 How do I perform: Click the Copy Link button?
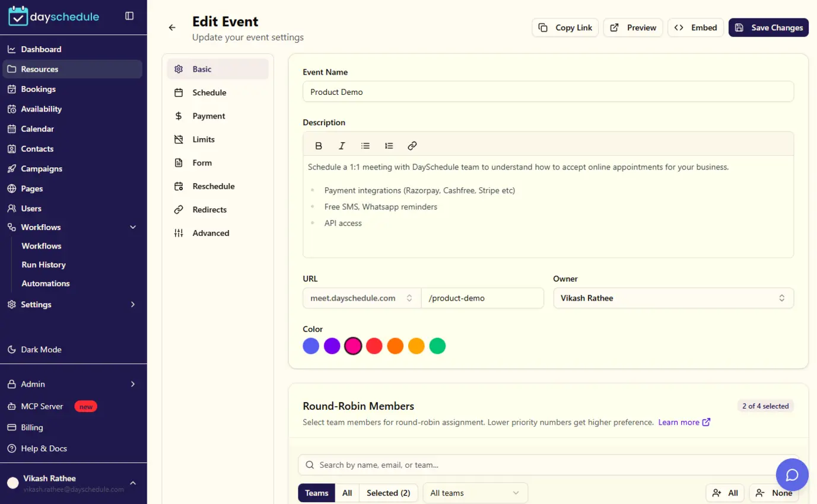click(565, 27)
